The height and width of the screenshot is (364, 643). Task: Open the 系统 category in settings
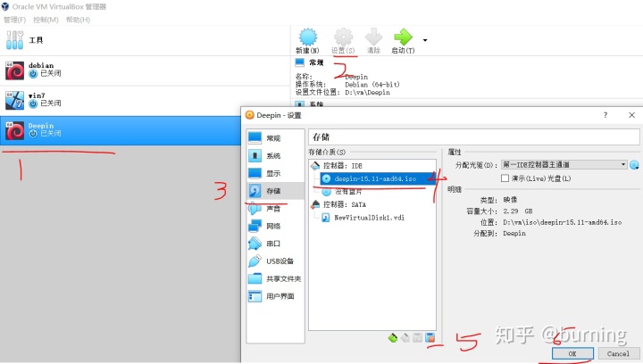point(276,155)
